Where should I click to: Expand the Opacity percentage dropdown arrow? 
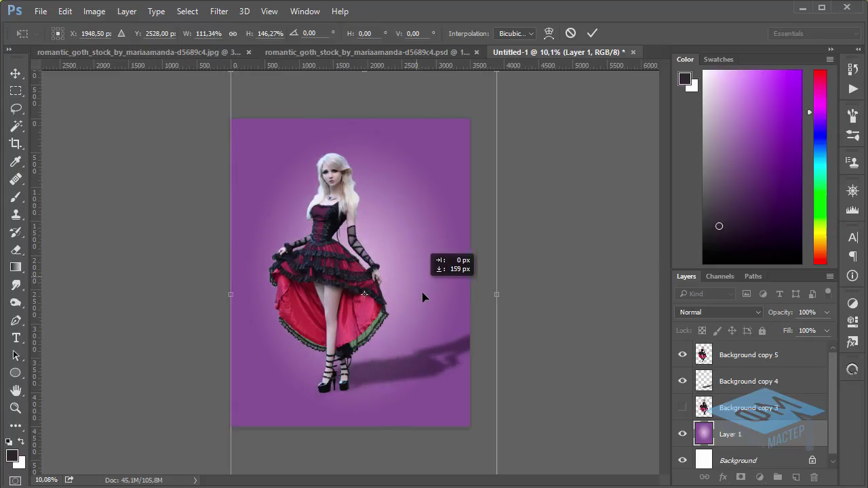tap(826, 312)
